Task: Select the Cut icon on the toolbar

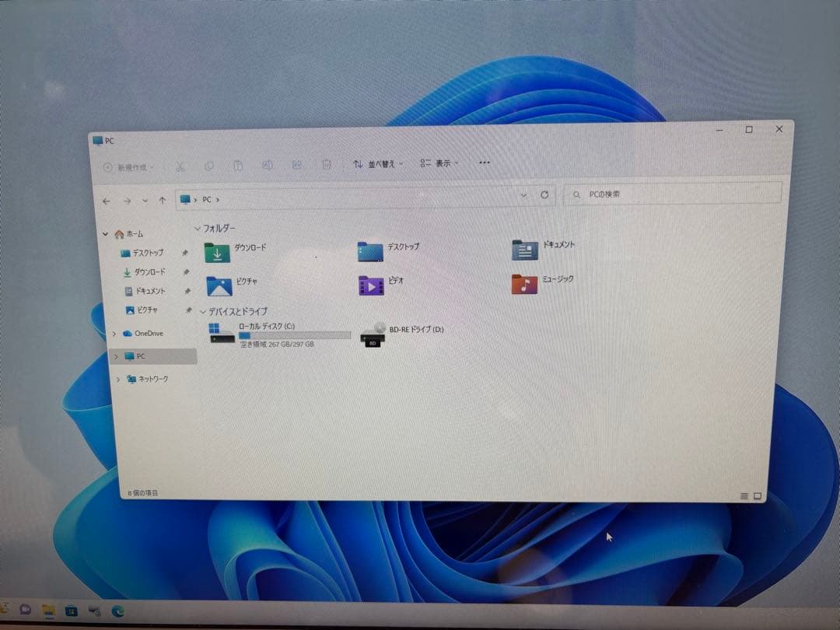Action: [x=180, y=165]
